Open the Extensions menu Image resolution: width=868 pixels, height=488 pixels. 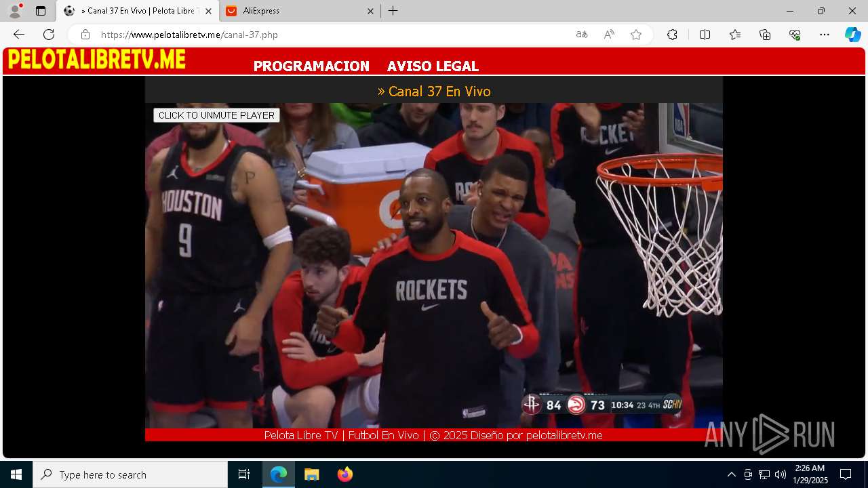point(672,35)
